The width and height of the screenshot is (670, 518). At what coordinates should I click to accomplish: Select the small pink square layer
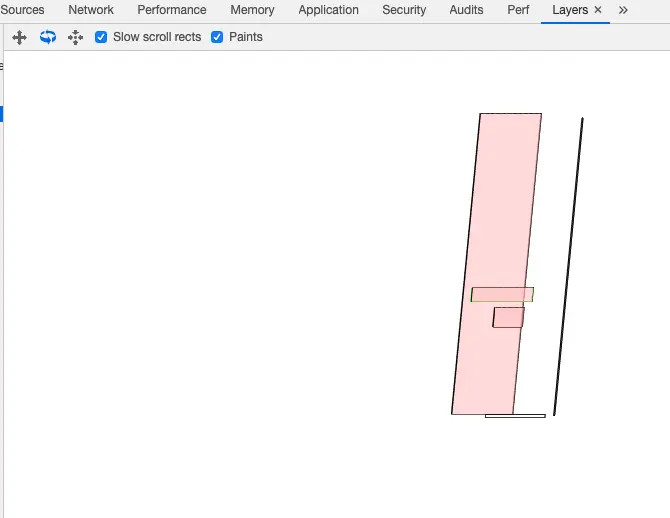508,317
